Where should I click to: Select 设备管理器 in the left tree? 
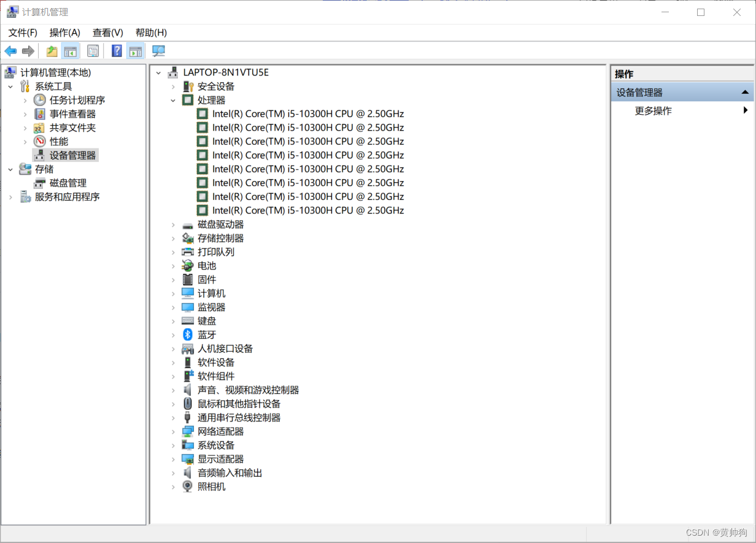tap(72, 155)
